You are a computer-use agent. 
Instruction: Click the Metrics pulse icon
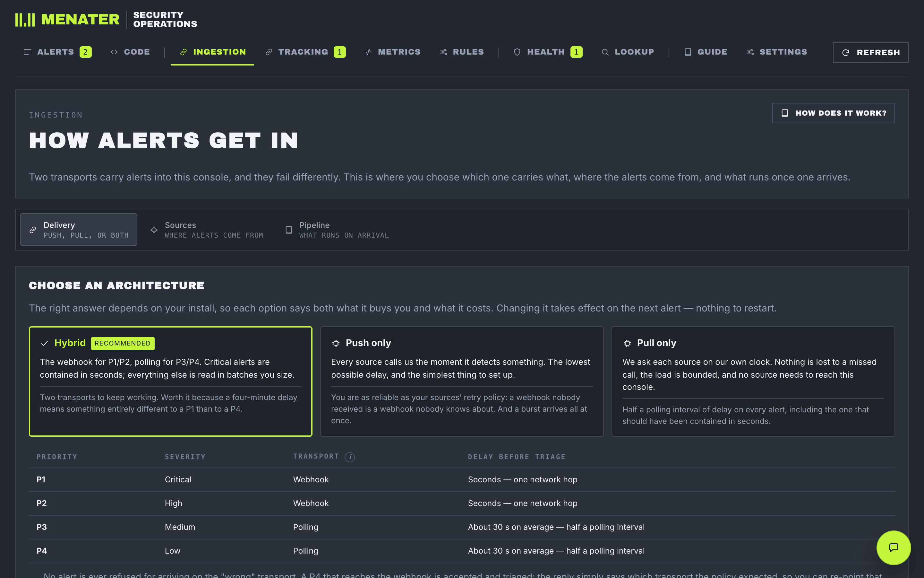tap(368, 52)
